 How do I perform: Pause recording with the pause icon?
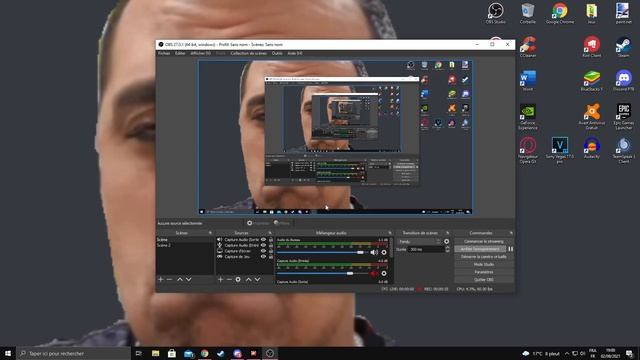pyautogui.click(x=511, y=249)
